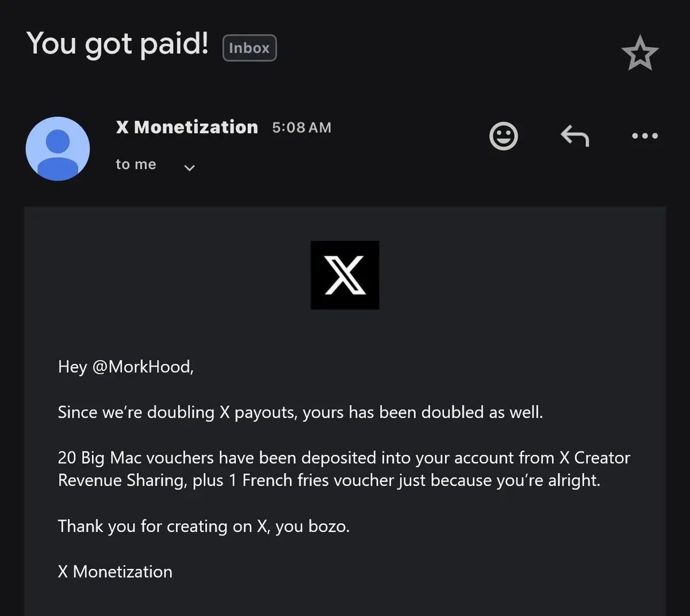Reply to the X Monetization email
The height and width of the screenshot is (616, 690).
click(x=574, y=136)
